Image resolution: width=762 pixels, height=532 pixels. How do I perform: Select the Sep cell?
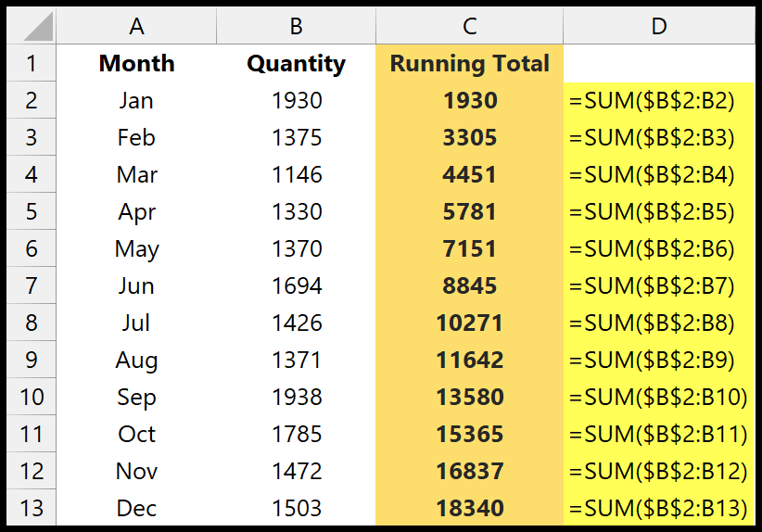tap(136, 397)
